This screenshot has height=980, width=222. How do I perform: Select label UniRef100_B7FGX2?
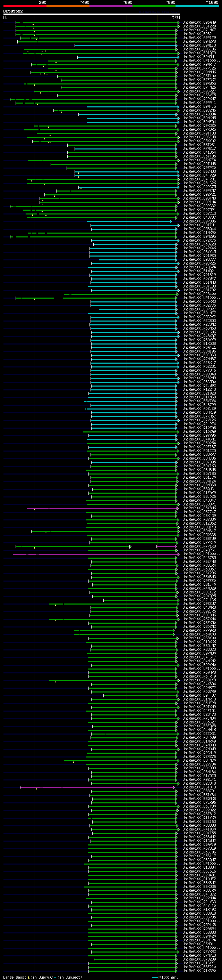click(x=199, y=80)
